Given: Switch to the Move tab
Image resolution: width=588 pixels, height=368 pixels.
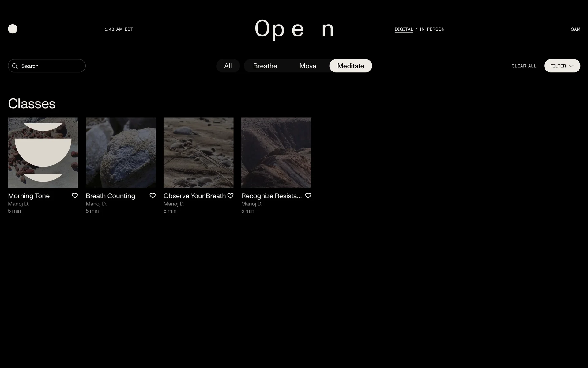Looking at the screenshot, I should click(307, 66).
